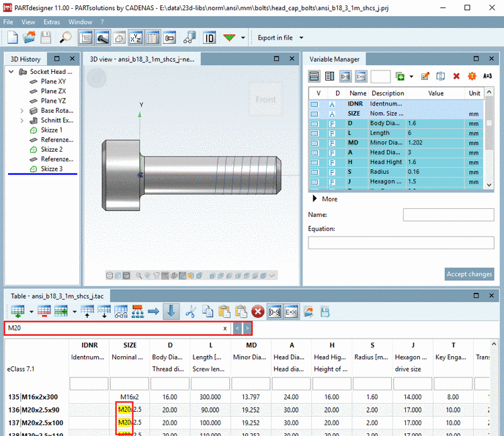Click the next search result arrow button
504x436 pixels.
[x=248, y=329]
